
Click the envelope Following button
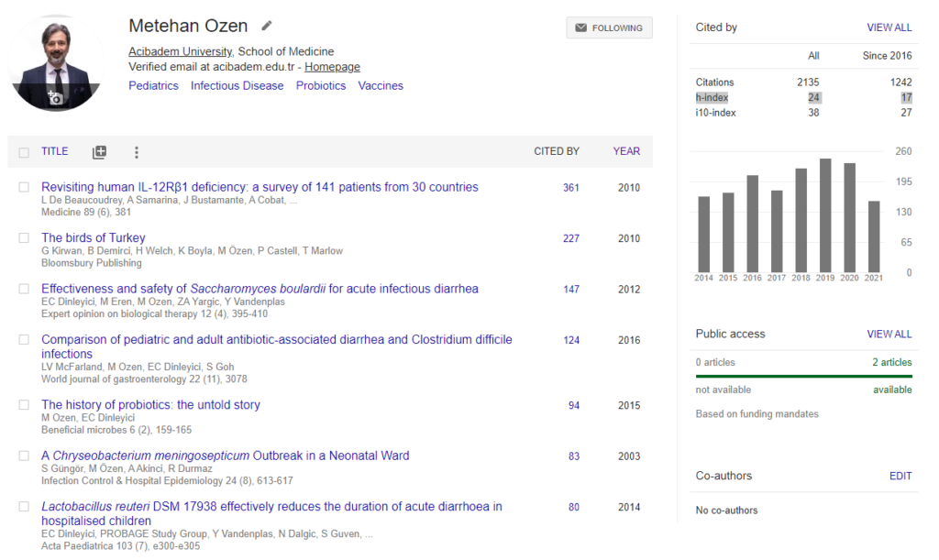coord(609,28)
